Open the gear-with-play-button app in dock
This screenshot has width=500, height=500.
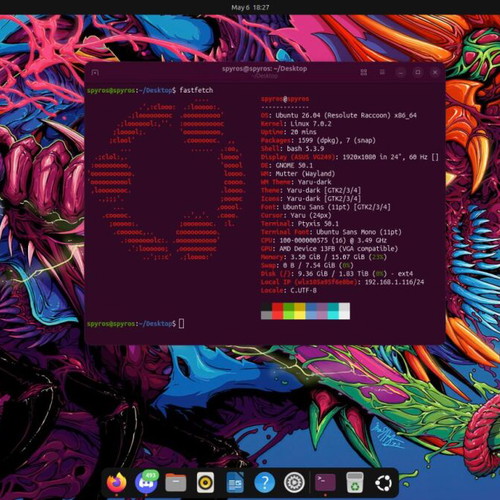coord(294,482)
